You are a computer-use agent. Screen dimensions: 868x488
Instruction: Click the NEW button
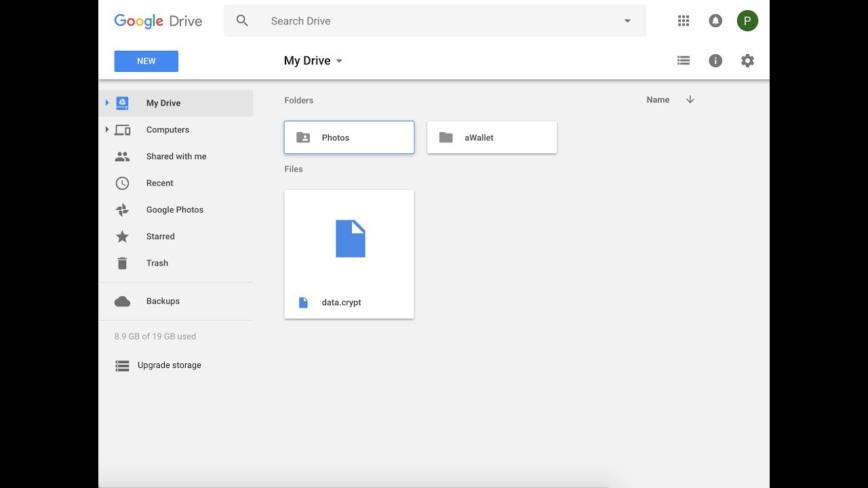[x=146, y=61]
